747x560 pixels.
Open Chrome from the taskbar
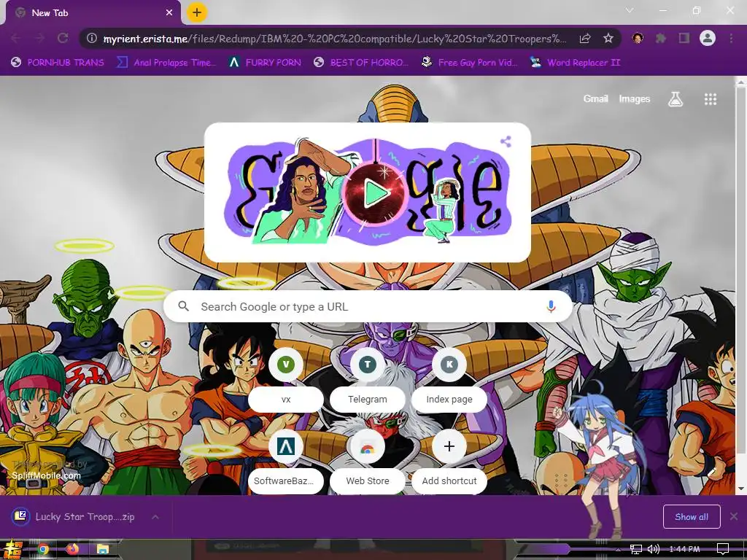[x=43, y=550]
